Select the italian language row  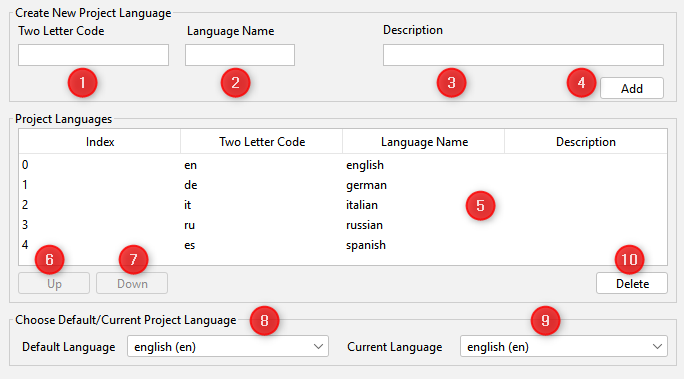[x=343, y=205]
